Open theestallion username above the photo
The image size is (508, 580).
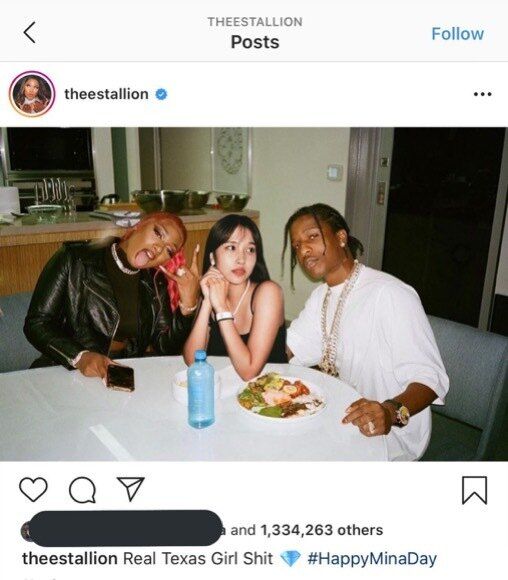[106, 94]
